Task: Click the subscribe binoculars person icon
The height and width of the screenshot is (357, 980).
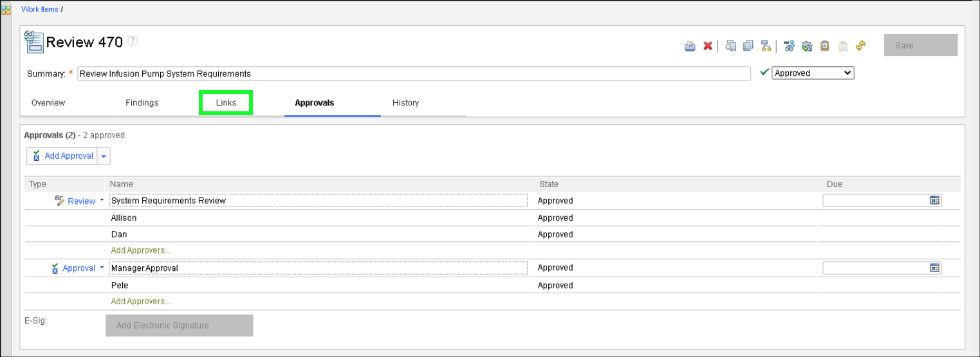Action: pyautogui.click(x=789, y=46)
